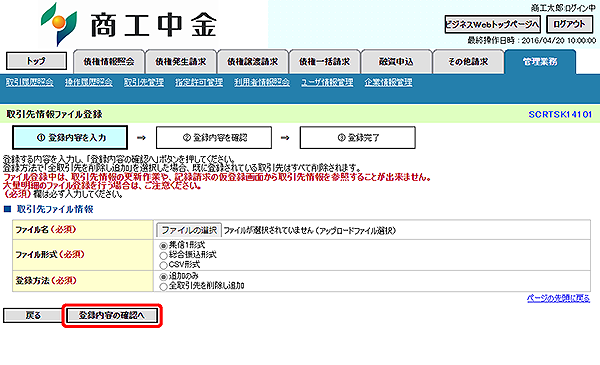Select the 管理業務 tab
Viewport: 600px width, 365px height.
(x=540, y=62)
